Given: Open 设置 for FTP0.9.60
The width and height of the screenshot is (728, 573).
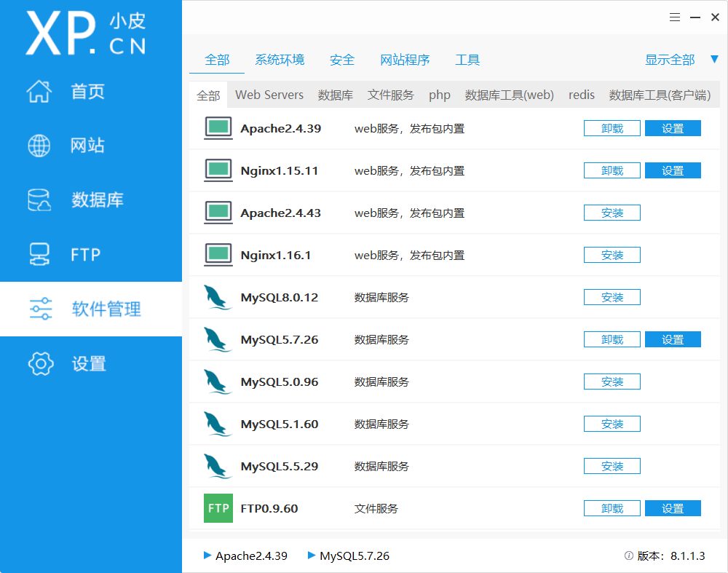Looking at the screenshot, I should 673,508.
